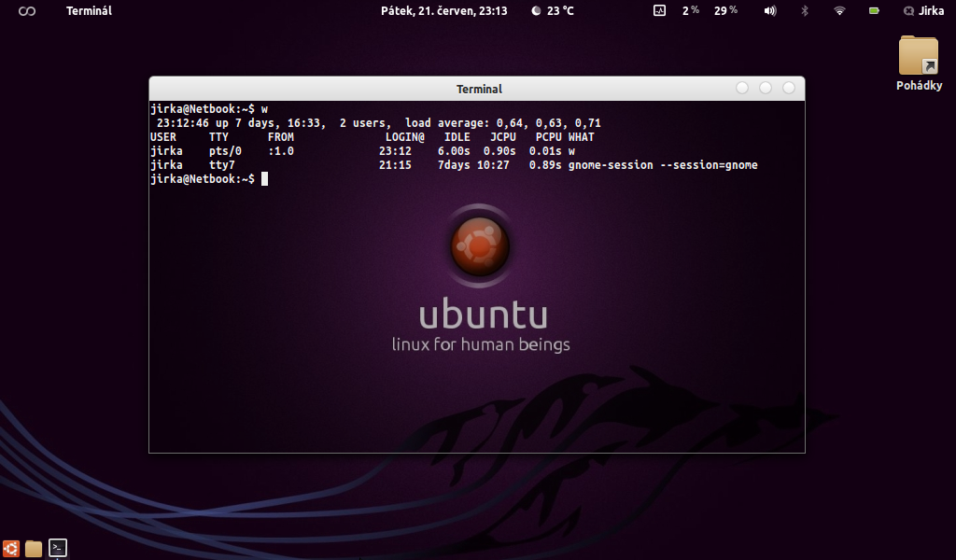This screenshot has height=560, width=956.
Task: Click the 29 % memory usage indicator
Action: click(x=725, y=11)
